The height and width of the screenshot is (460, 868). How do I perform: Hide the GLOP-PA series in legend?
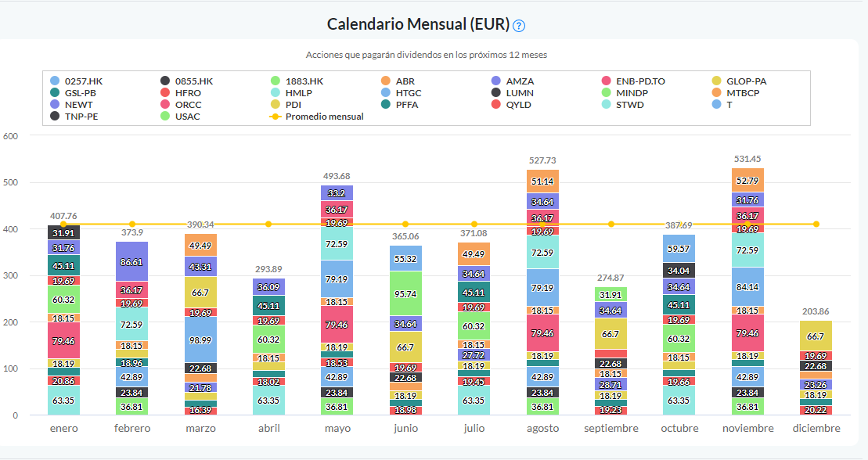click(x=745, y=81)
